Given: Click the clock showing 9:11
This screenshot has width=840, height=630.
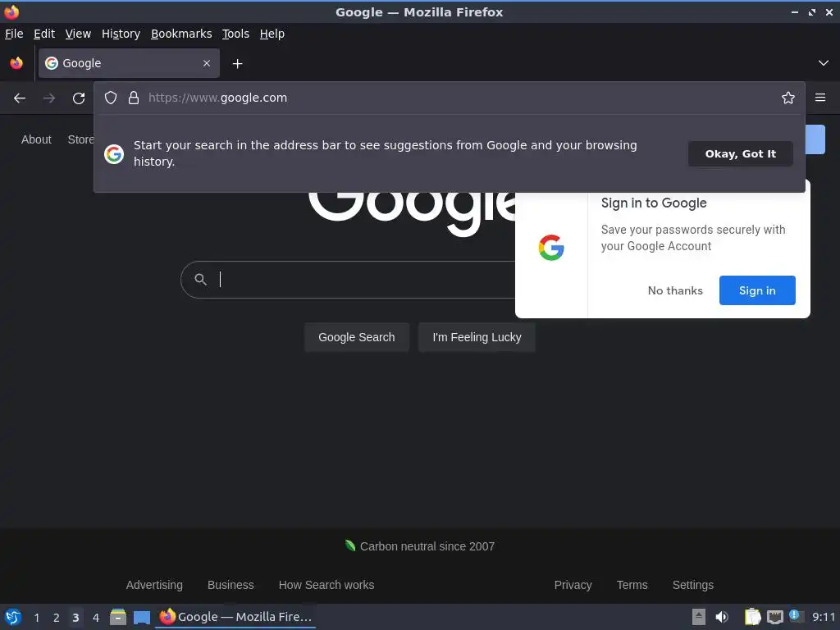Looking at the screenshot, I should pos(824,617).
